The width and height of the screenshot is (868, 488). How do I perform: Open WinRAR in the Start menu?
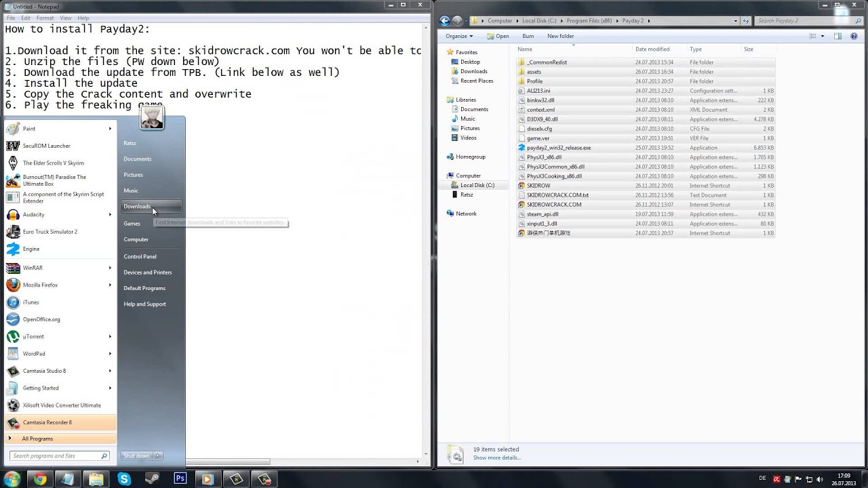click(x=58, y=268)
